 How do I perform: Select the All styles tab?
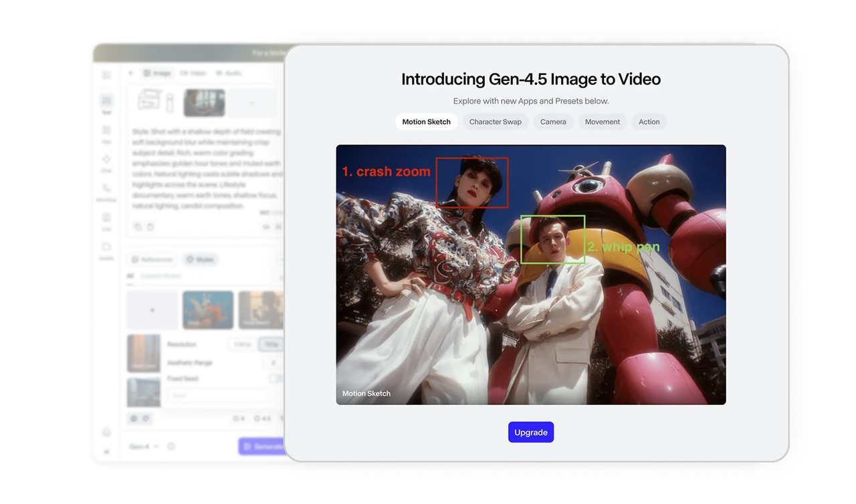(130, 276)
